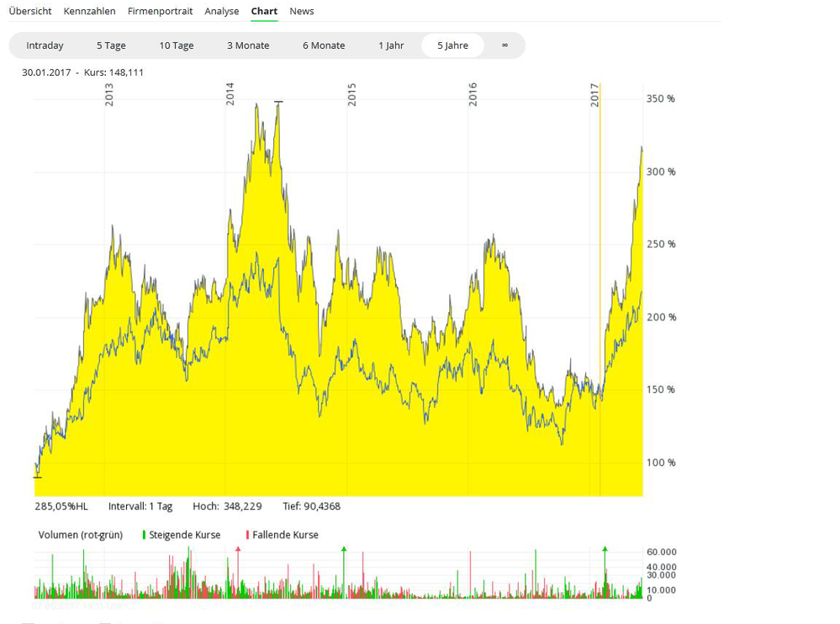The image size is (840, 624).
Task: Click the high-point marker at chart peak
Action: point(278,102)
